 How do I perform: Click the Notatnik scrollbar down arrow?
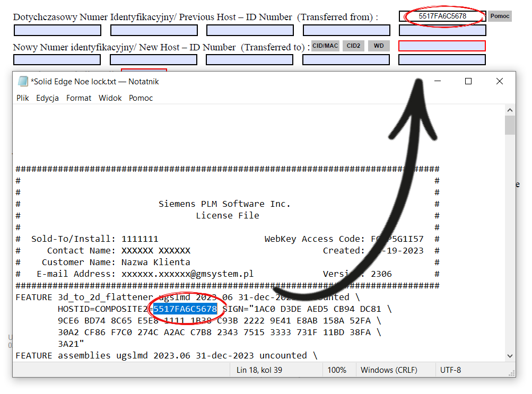tap(510, 356)
